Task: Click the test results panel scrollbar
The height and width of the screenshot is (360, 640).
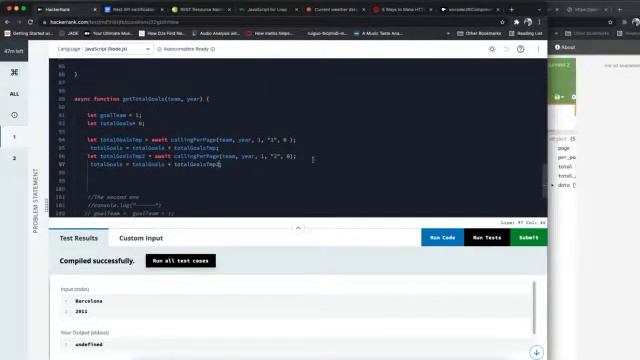Action: 534,307
